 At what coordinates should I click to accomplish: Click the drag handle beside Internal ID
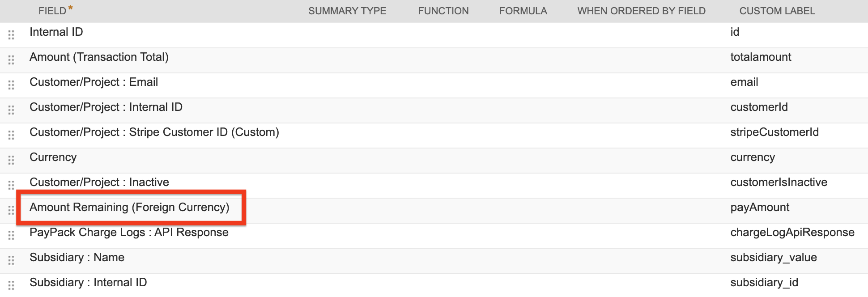[x=11, y=35]
